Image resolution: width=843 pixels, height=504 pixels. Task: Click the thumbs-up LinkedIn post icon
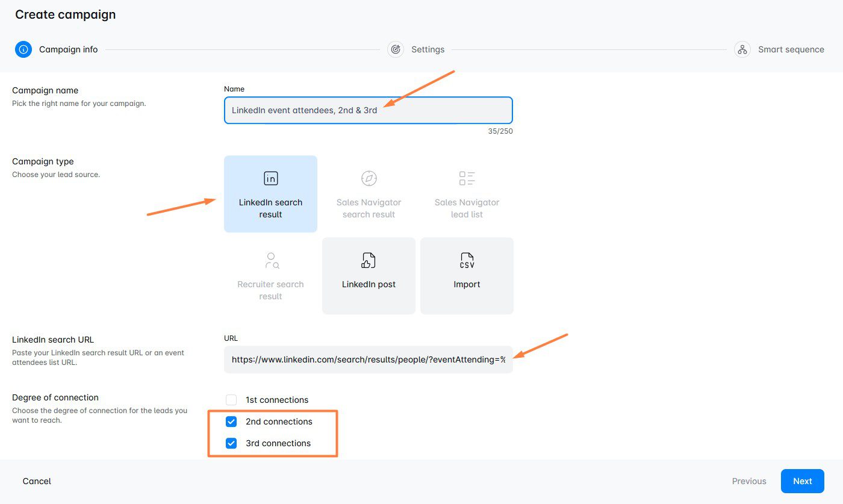point(369,260)
